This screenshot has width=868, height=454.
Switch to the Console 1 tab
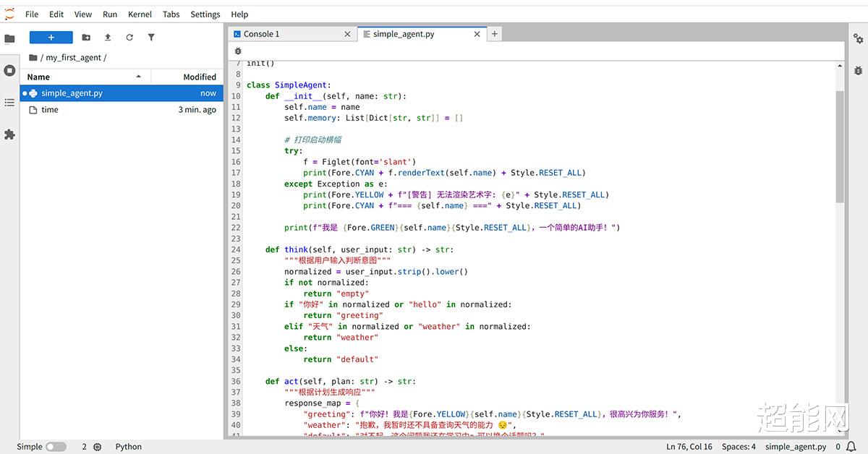(x=261, y=34)
